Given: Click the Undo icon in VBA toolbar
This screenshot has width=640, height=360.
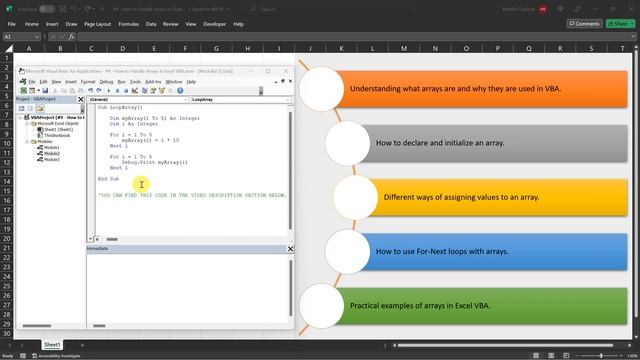Looking at the screenshot, I should pyautogui.click(x=91, y=91).
